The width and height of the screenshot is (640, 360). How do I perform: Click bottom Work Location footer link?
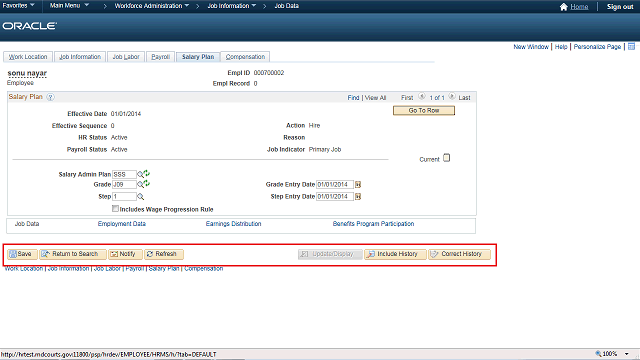24,269
